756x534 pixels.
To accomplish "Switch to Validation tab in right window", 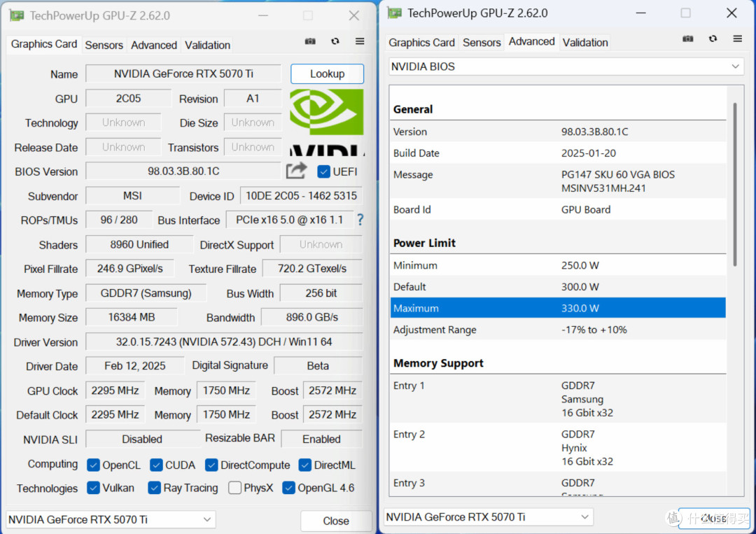I will tap(584, 43).
